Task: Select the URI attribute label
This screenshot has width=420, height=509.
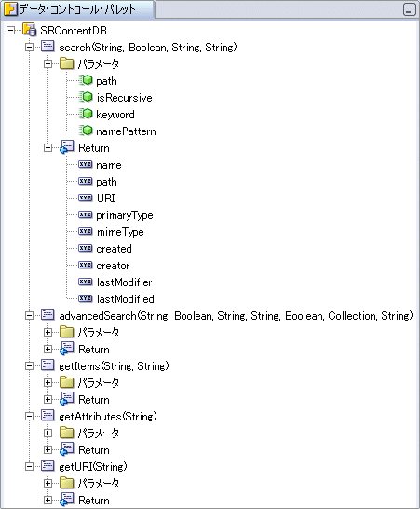Action: (x=106, y=199)
